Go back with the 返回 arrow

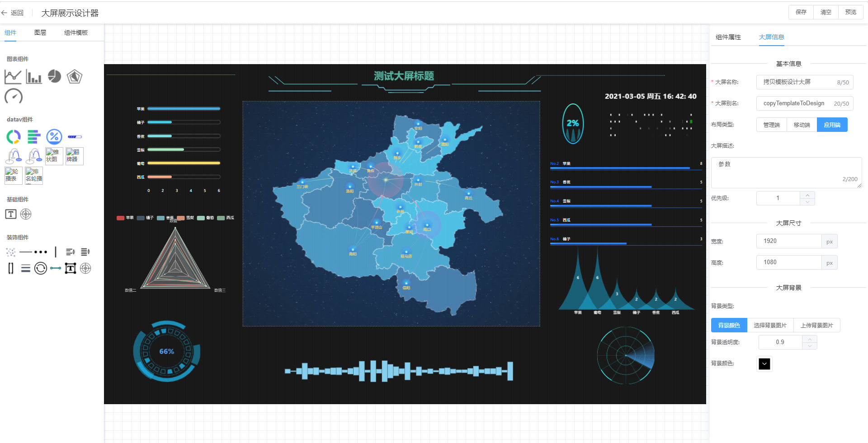(x=12, y=13)
